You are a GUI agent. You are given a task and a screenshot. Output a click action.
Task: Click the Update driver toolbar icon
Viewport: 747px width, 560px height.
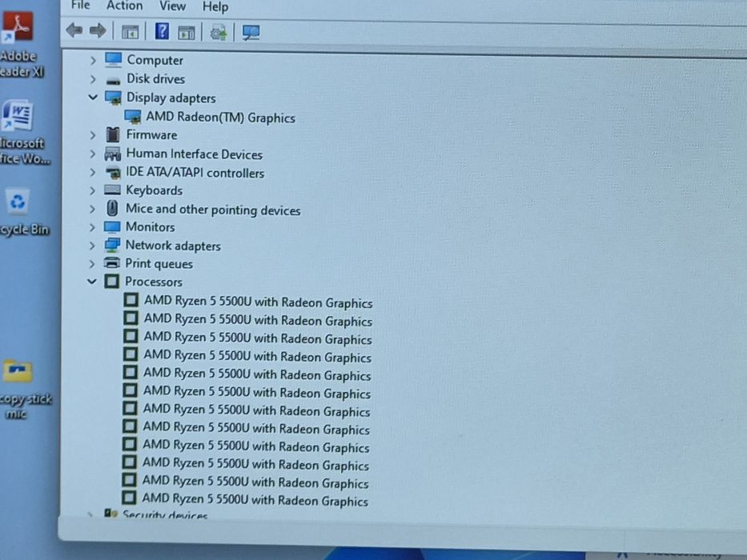pos(219,33)
